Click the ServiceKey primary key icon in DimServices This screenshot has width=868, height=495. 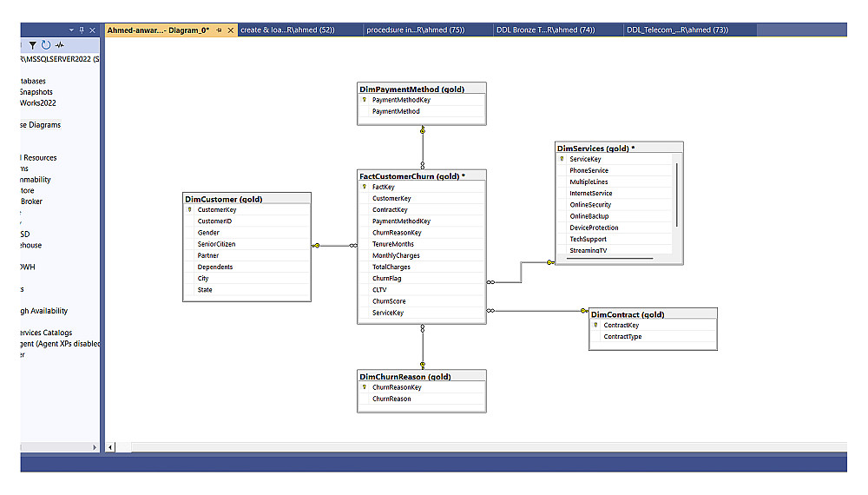pyautogui.click(x=562, y=159)
